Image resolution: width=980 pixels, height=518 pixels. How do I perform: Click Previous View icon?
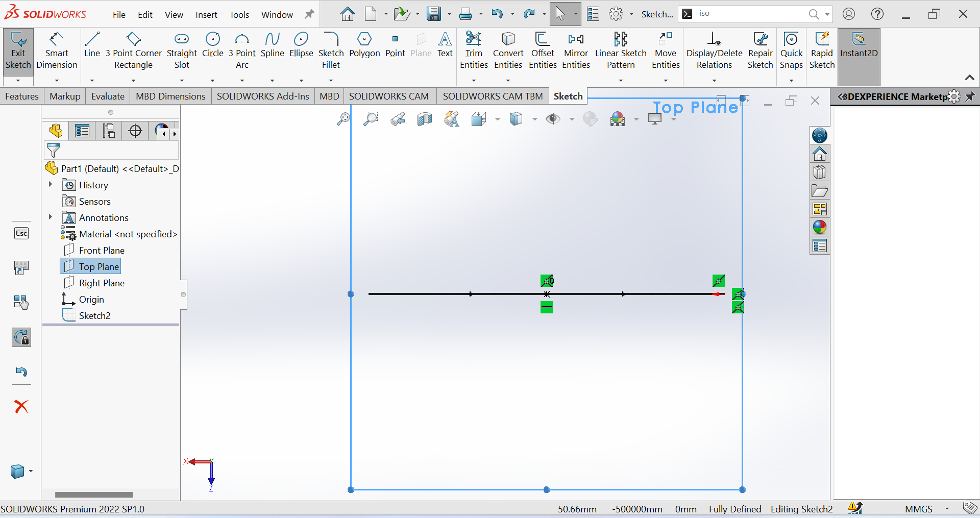[398, 119]
